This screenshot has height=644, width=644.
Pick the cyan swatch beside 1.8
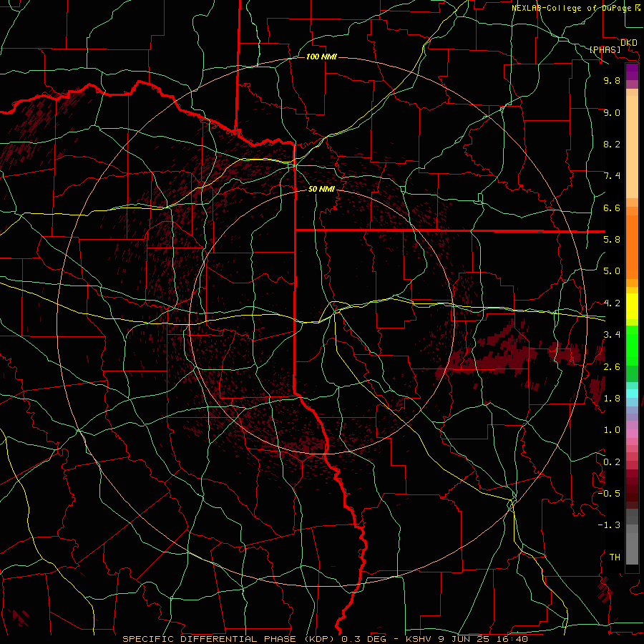tap(632, 394)
